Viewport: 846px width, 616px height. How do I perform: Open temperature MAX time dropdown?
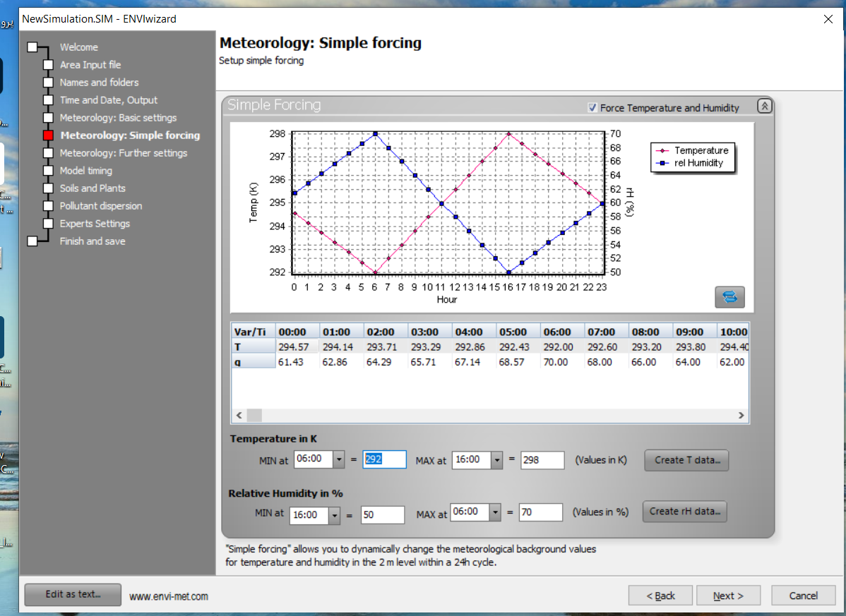click(497, 460)
